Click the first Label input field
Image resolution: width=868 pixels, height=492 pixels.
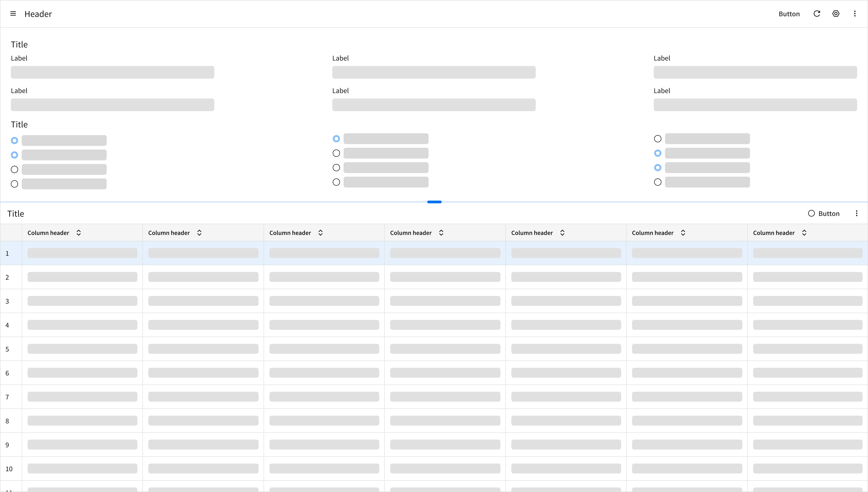tap(112, 72)
